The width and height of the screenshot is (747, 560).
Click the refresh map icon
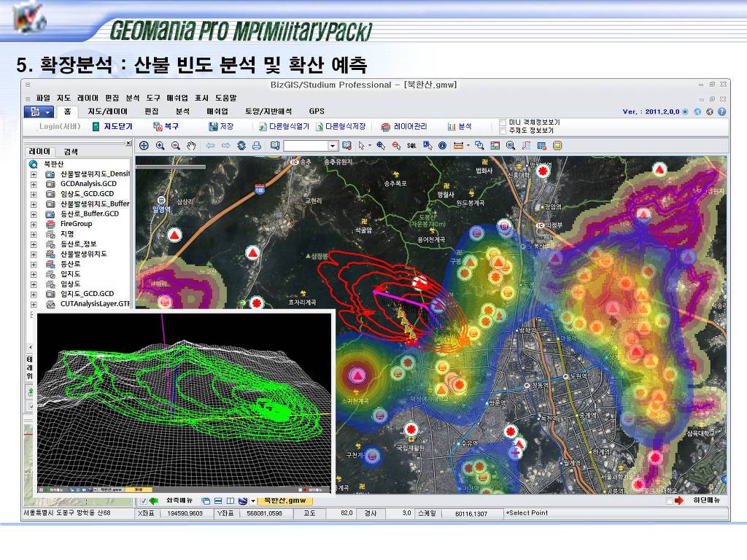tap(241, 146)
